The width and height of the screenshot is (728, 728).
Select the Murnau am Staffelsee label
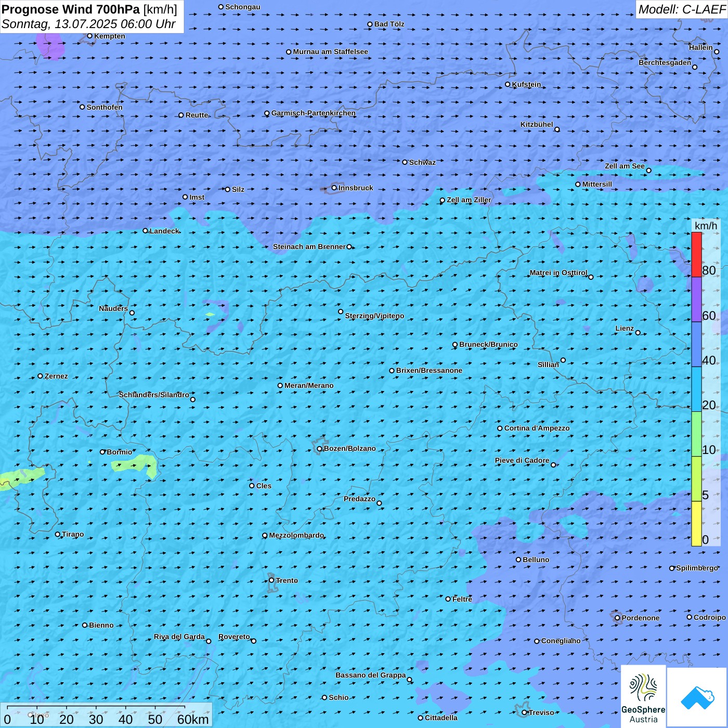331,51
